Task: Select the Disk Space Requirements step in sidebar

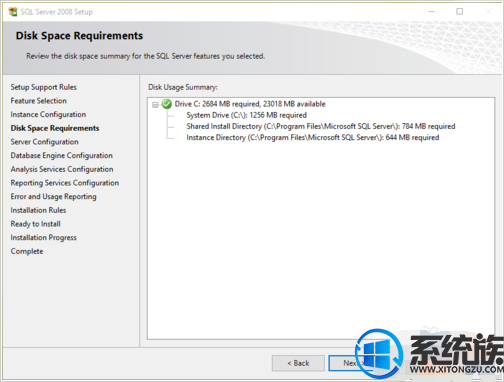Action: (x=55, y=128)
